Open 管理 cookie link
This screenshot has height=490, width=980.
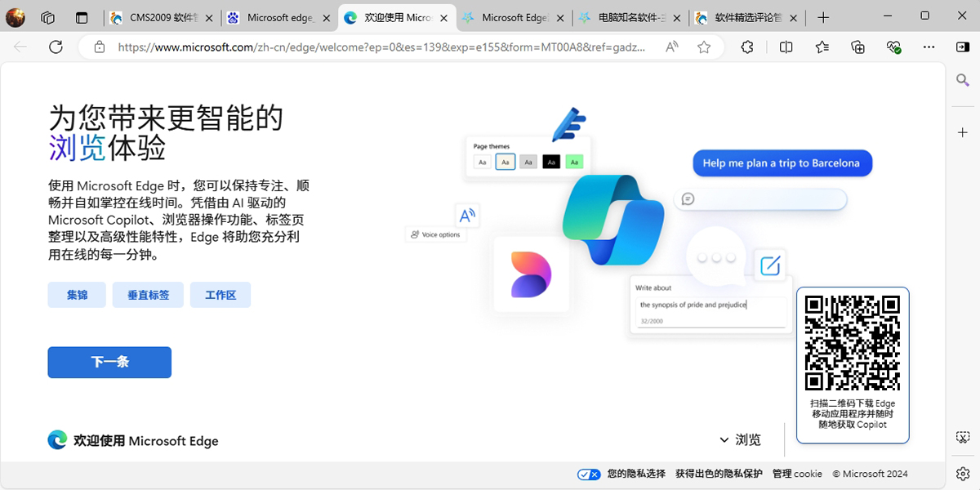(x=797, y=474)
